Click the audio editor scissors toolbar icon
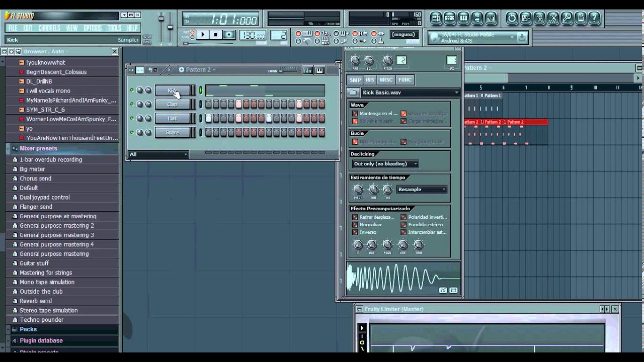 (553, 19)
